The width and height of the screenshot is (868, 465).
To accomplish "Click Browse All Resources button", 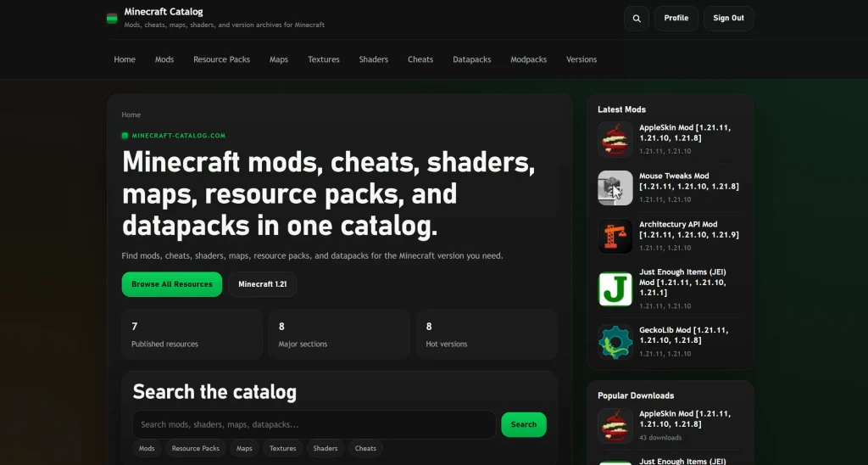I will (x=171, y=284).
